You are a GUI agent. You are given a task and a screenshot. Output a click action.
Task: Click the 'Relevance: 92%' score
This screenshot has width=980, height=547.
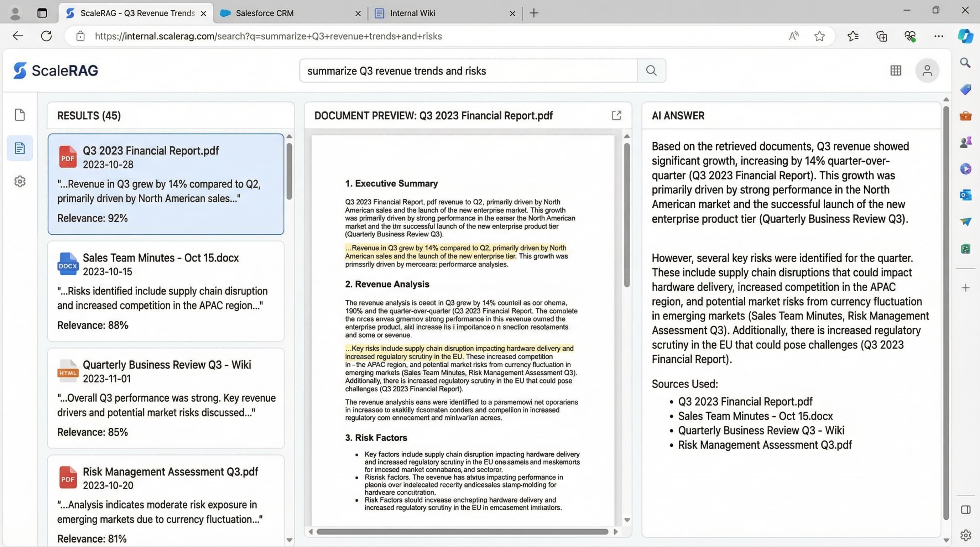tap(93, 218)
